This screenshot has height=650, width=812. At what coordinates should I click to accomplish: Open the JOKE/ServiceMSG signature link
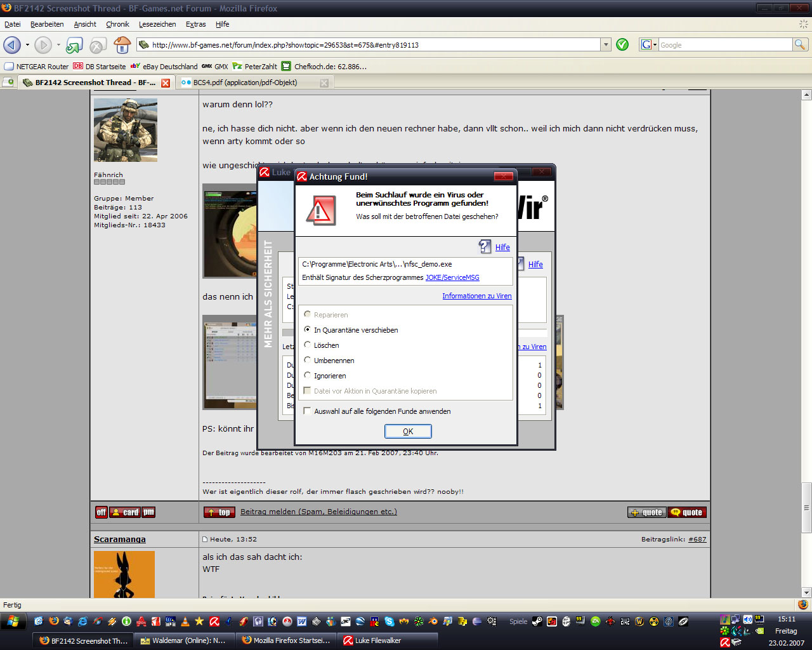pyautogui.click(x=452, y=277)
